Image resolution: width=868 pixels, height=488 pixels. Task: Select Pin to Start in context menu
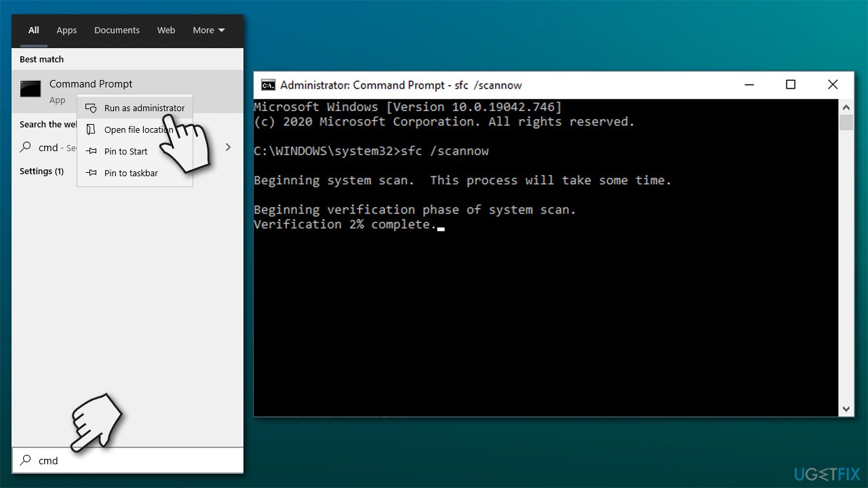[x=135, y=151]
